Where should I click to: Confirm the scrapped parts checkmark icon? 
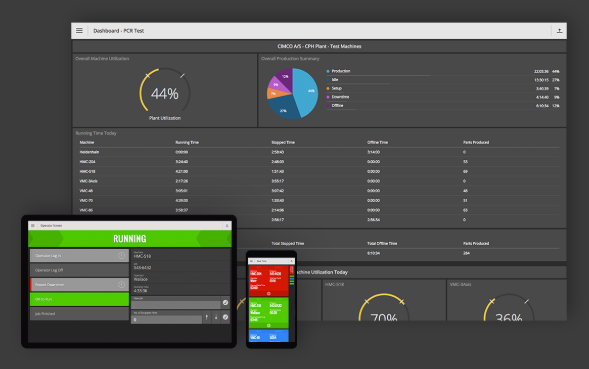pyautogui.click(x=225, y=317)
